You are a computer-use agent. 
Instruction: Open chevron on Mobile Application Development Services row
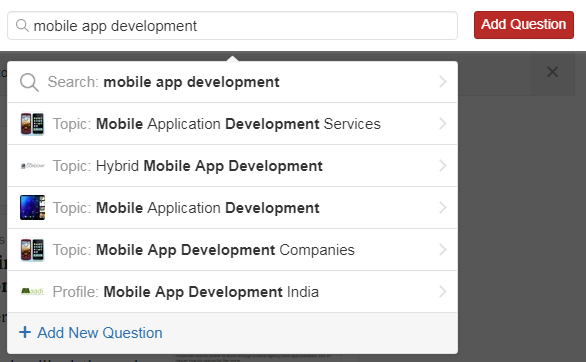[x=443, y=124]
